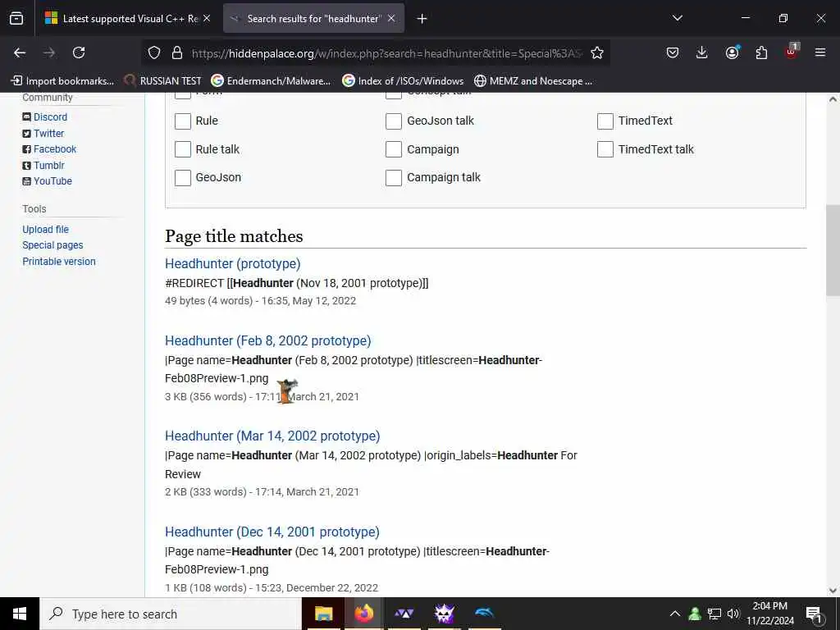Viewport: 840px width, 630px height.
Task: Click the scrollbar up arrow
Action: (x=833, y=99)
